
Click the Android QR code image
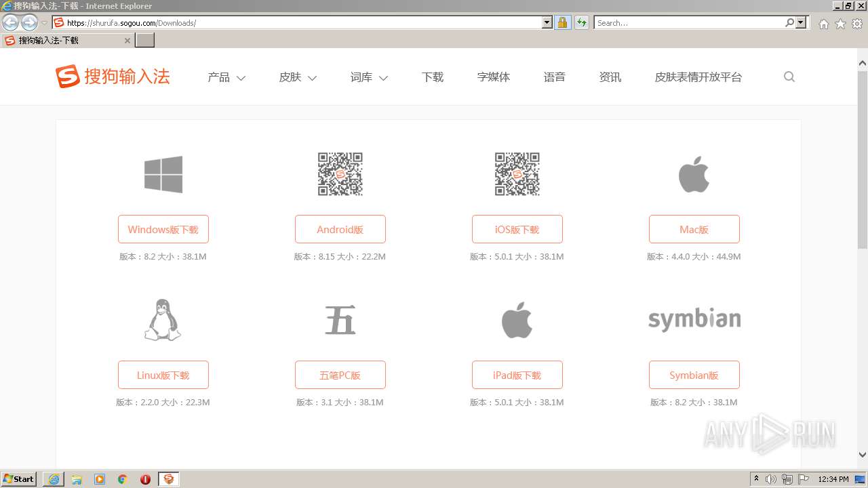340,174
